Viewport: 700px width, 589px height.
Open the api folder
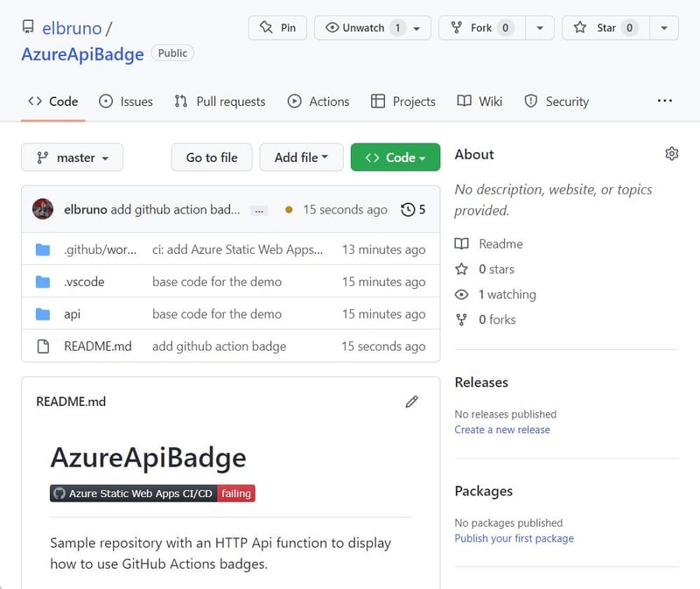[73, 314]
